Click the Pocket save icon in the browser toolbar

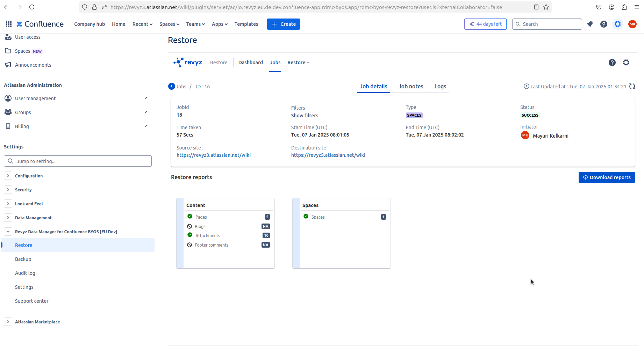tap(599, 7)
